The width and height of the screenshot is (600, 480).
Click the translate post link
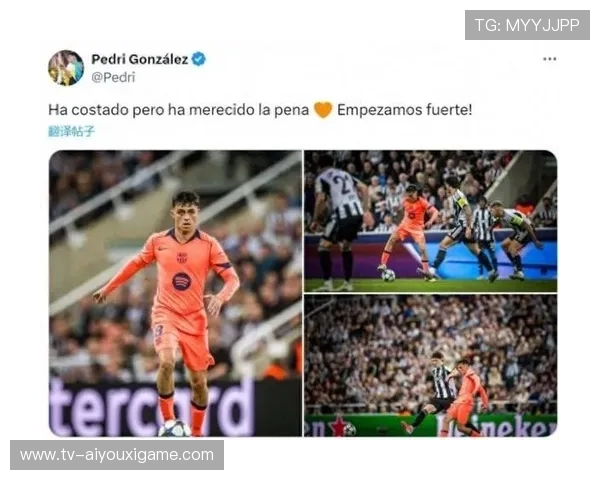coord(71,131)
